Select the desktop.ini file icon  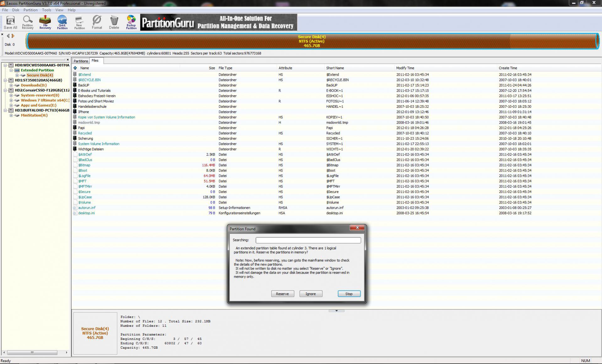coord(75,213)
